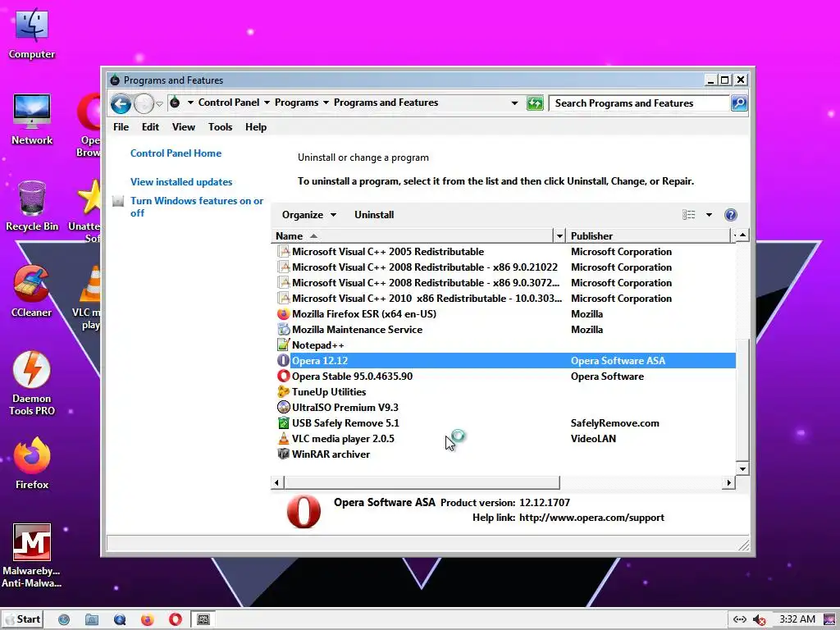The height and width of the screenshot is (630, 840).
Task: Click the vertical scrollbar up arrow
Action: [x=742, y=235]
